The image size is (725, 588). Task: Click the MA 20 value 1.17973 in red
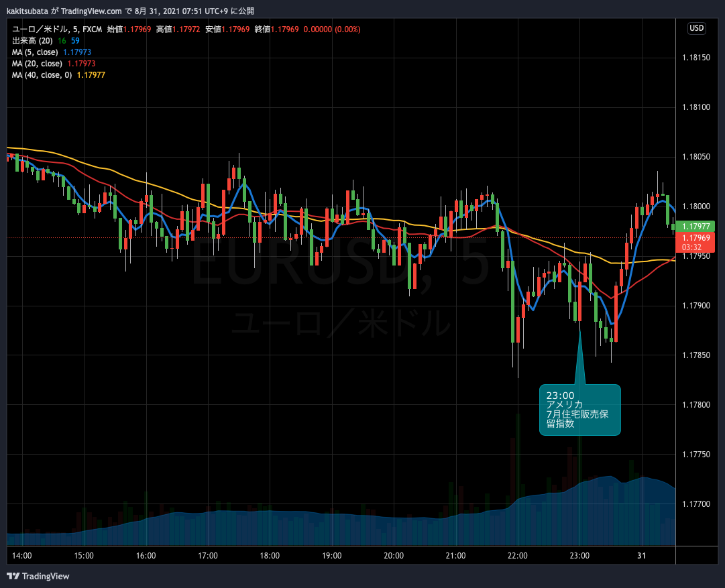click(81, 64)
